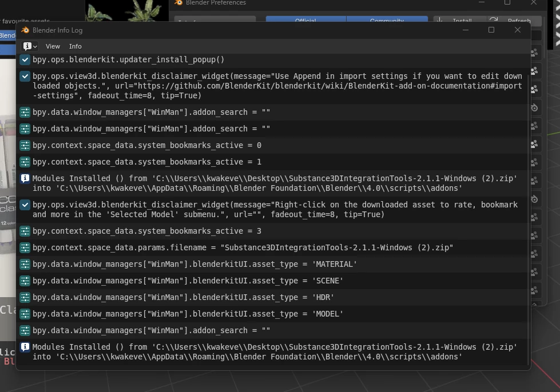Click checkmark icon beside 'Right-click on the downloaded' entry
The width and height of the screenshot is (560, 392).
pyautogui.click(x=25, y=205)
